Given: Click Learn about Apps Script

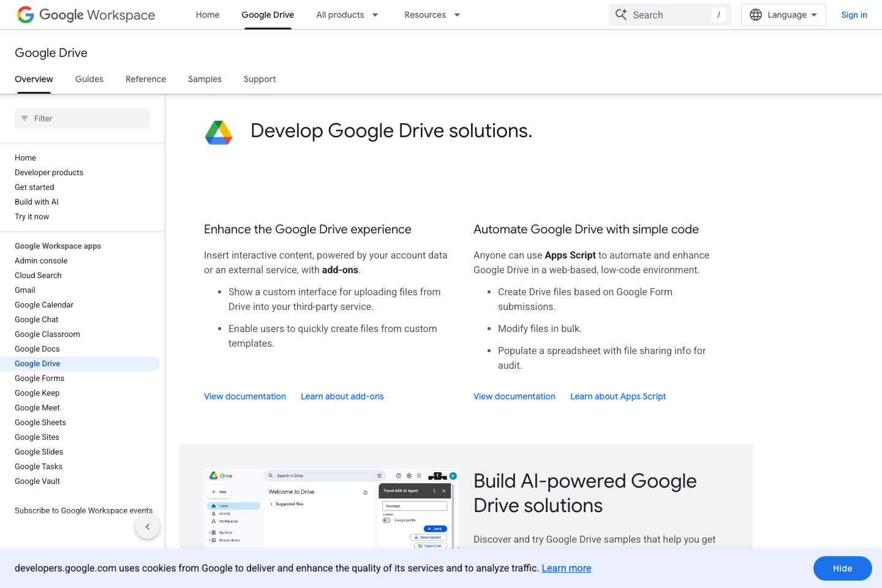Looking at the screenshot, I should coord(618,396).
